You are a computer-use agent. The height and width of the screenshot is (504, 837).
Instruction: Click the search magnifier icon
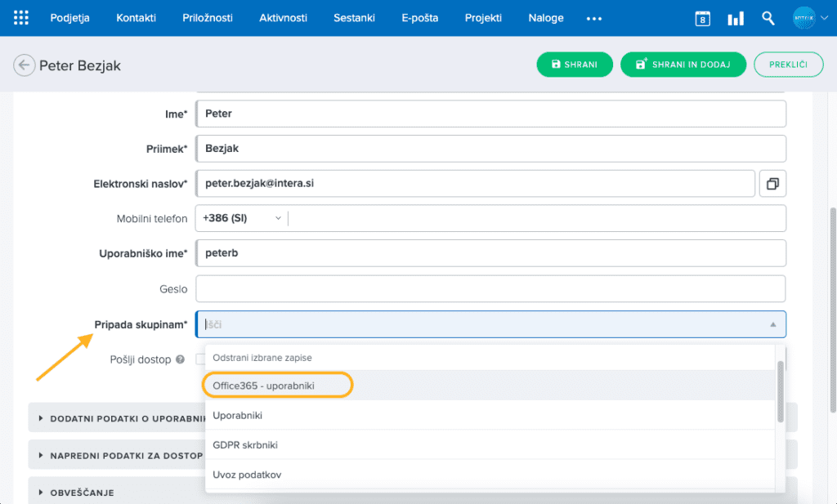tap(768, 18)
